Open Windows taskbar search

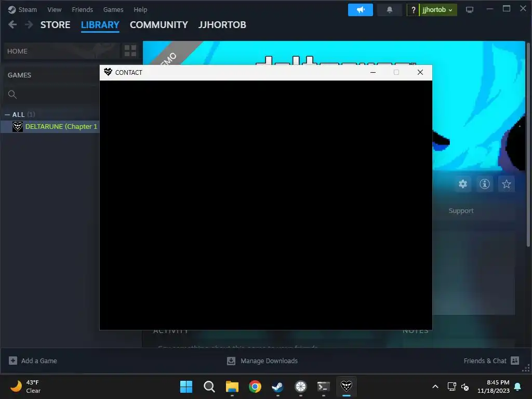click(x=209, y=387)
